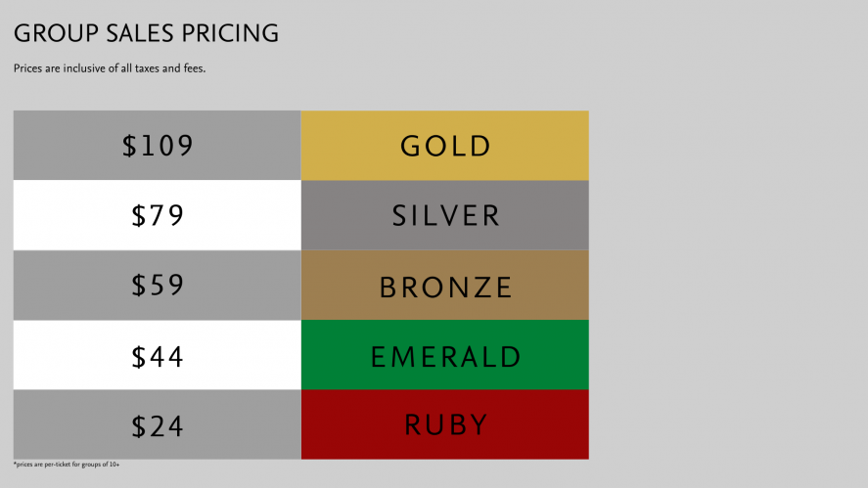Select the BRONZE tier cell
This screenshot has height=488, width=868.
pos(444,285)
